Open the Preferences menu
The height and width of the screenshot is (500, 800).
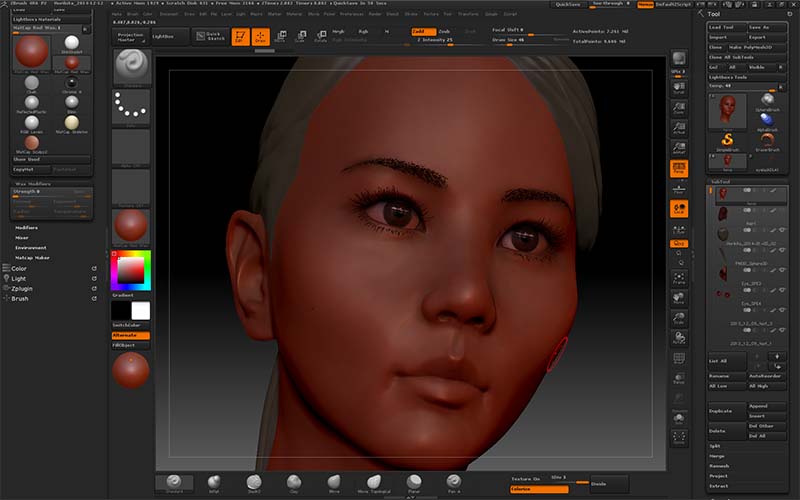point(352,14)
